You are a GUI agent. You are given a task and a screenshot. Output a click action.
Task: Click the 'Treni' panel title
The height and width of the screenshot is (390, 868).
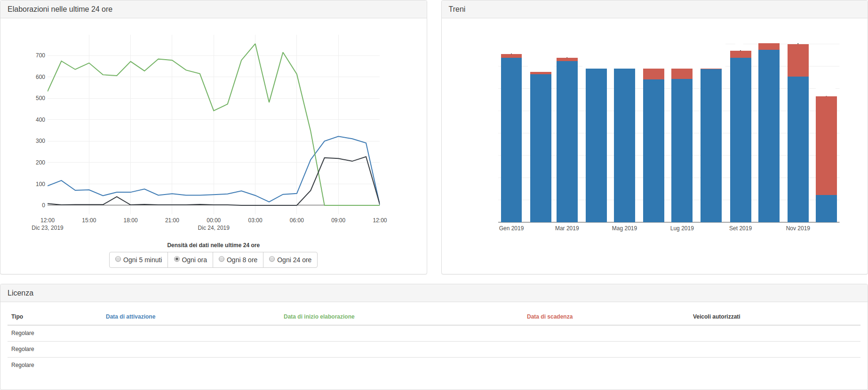457,9
